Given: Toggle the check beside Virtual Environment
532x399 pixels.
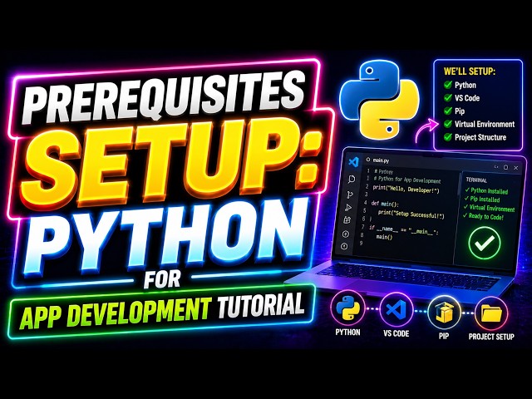Looking at the screenshot, I should point(448,124).
